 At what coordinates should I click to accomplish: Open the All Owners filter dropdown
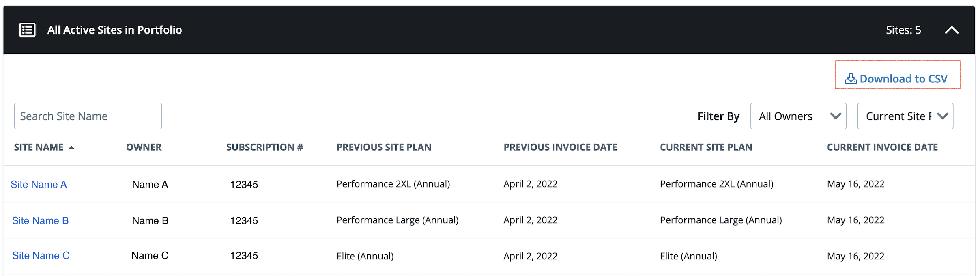798,116
